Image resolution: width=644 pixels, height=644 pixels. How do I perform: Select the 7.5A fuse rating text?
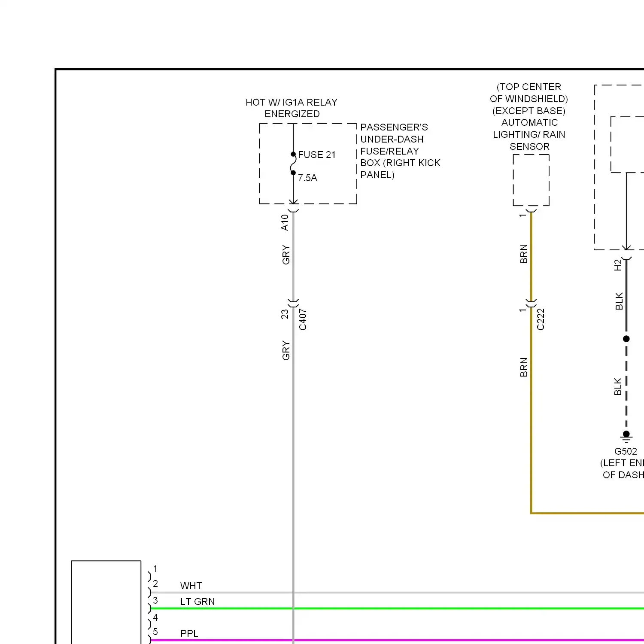307,178
